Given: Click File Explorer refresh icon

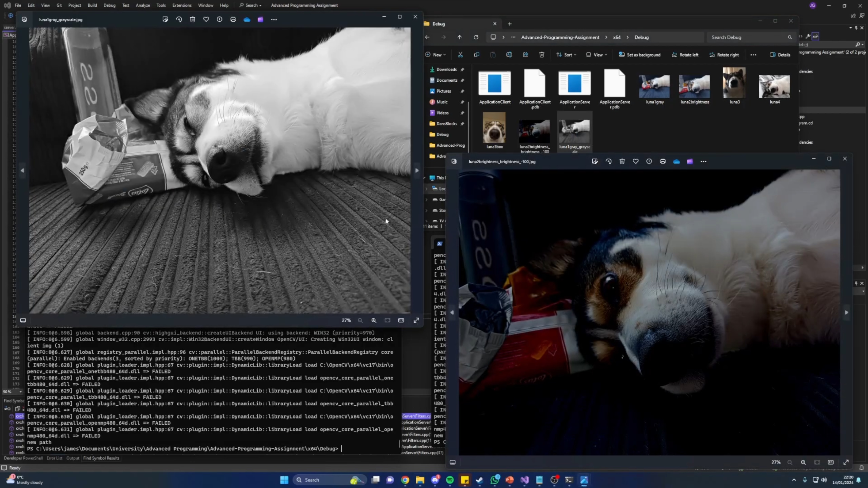Looking at the screenshot, I should click(x=476, y=37).
